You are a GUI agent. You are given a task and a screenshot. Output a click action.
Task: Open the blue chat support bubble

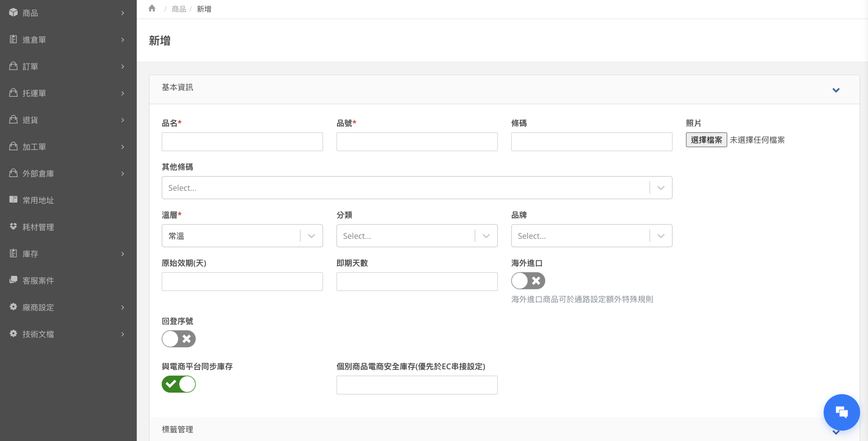[841, 412]
